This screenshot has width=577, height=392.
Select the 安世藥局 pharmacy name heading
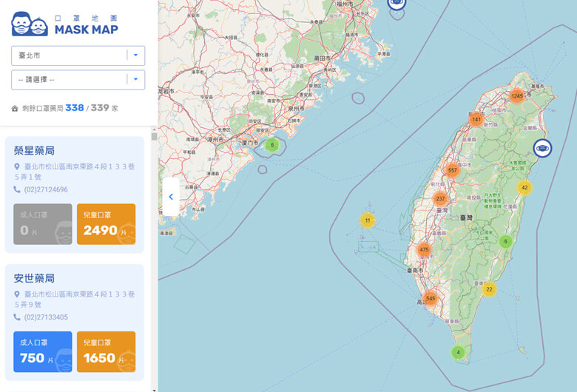click(x=34, y=279)
